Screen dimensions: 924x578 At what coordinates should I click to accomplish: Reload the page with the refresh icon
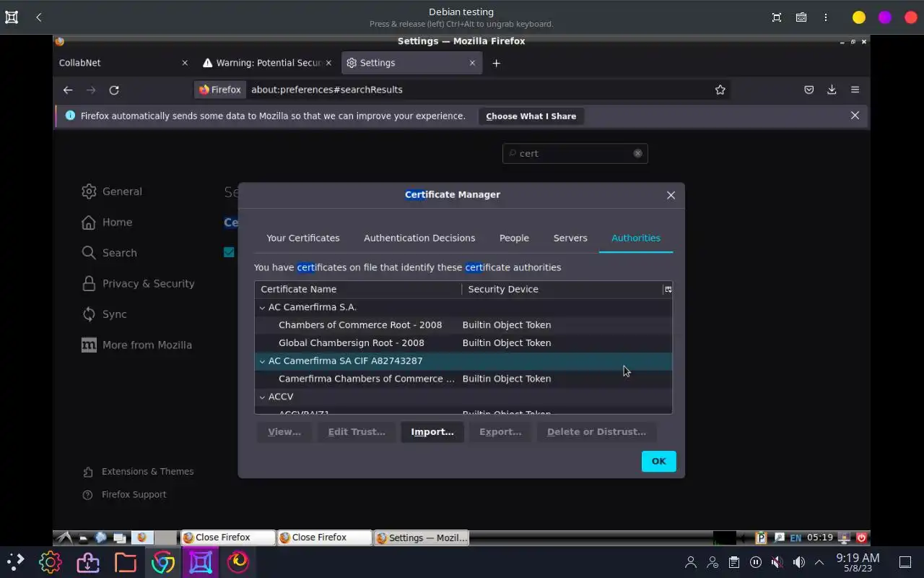coord(114,90)
